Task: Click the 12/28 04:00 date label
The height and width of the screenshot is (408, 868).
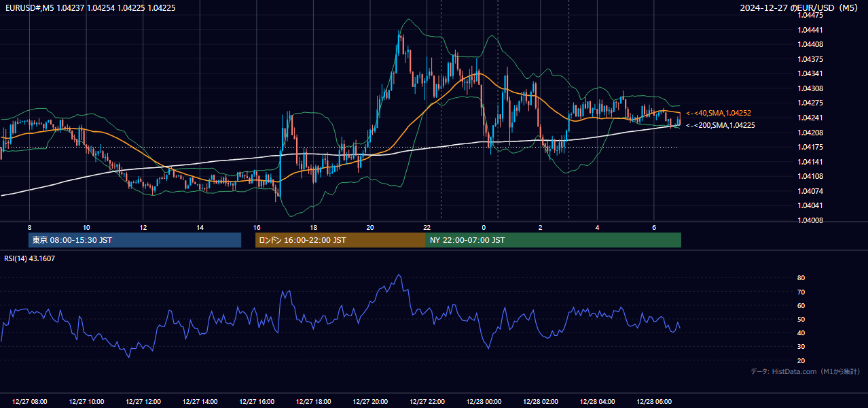Action: coord(597,402)
